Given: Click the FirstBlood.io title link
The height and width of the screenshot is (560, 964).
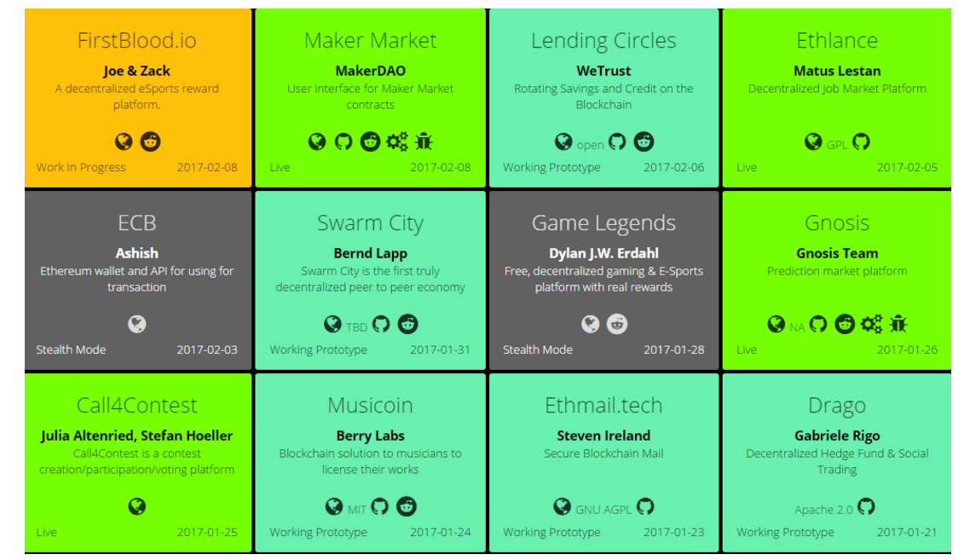Looking at the screenshot, I should 137,41.
